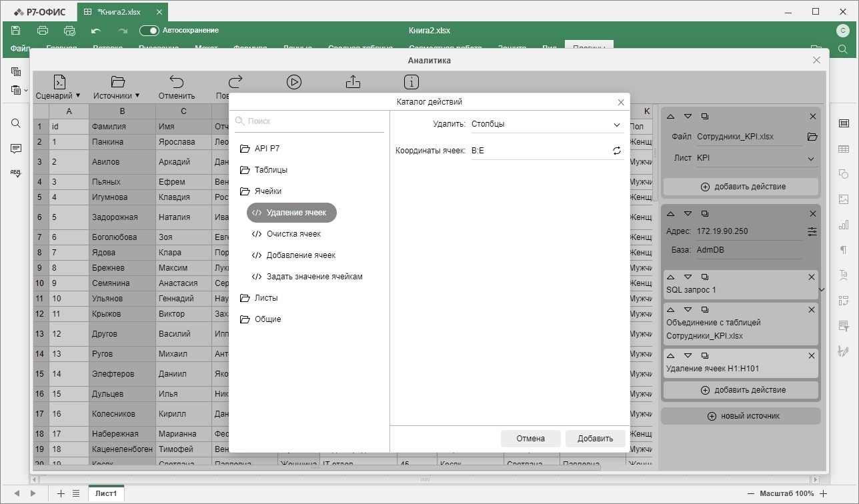The image size is (859, 504).
Task: Open paragraph settings icon in right sidebar
Action: (x=844, y=250)
